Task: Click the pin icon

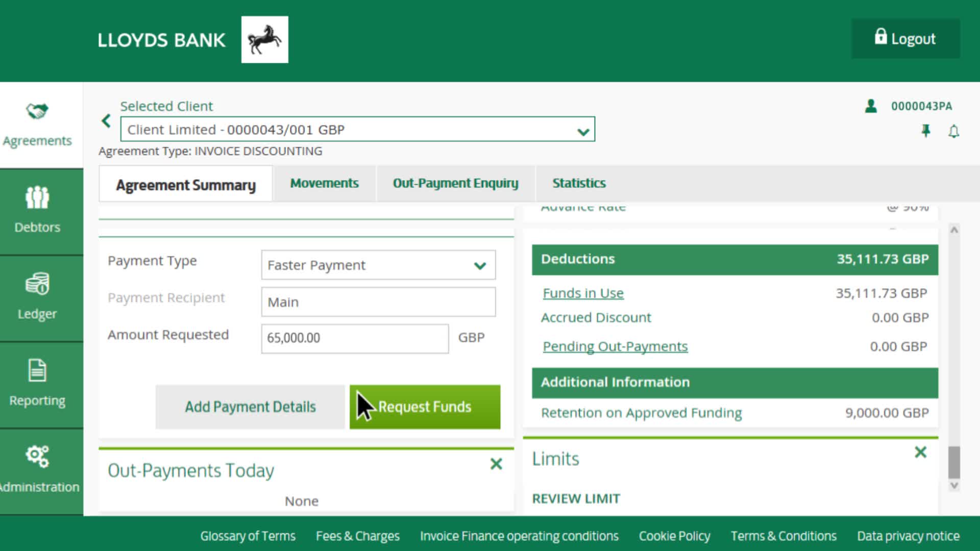Action: point(926,131)
